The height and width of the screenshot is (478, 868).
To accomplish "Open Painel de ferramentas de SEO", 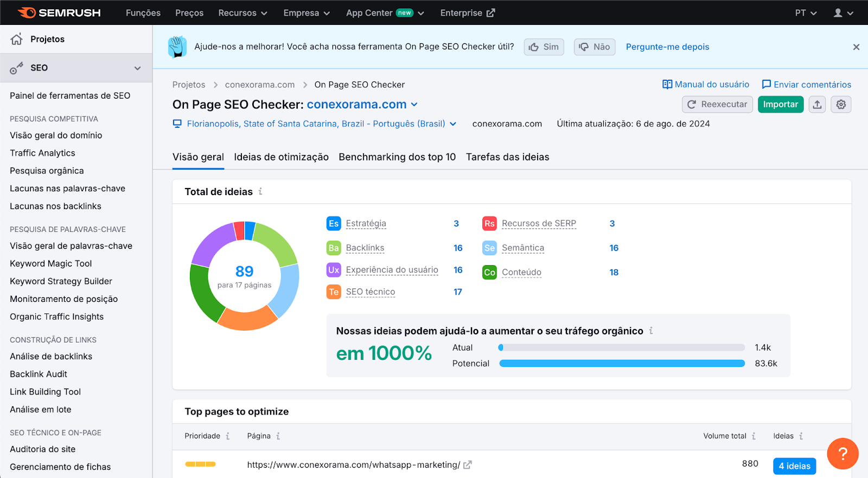I will point(70,95).
